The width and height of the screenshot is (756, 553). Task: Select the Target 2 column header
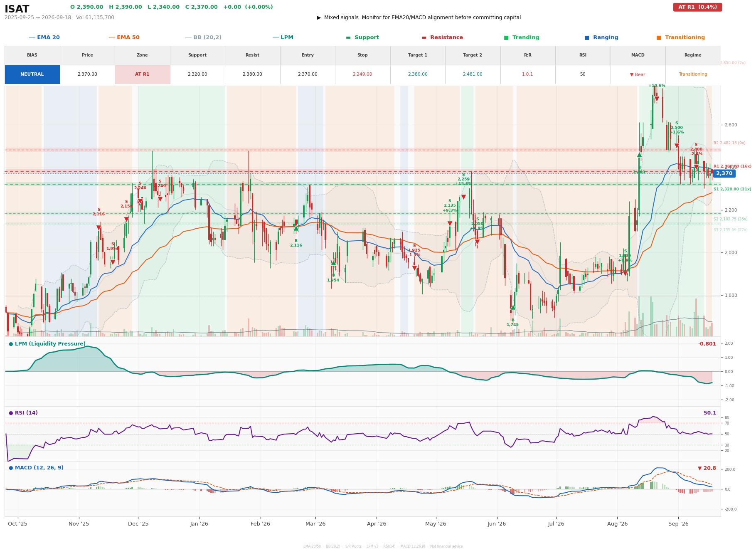pyautogui.click(x=473, y=55)
